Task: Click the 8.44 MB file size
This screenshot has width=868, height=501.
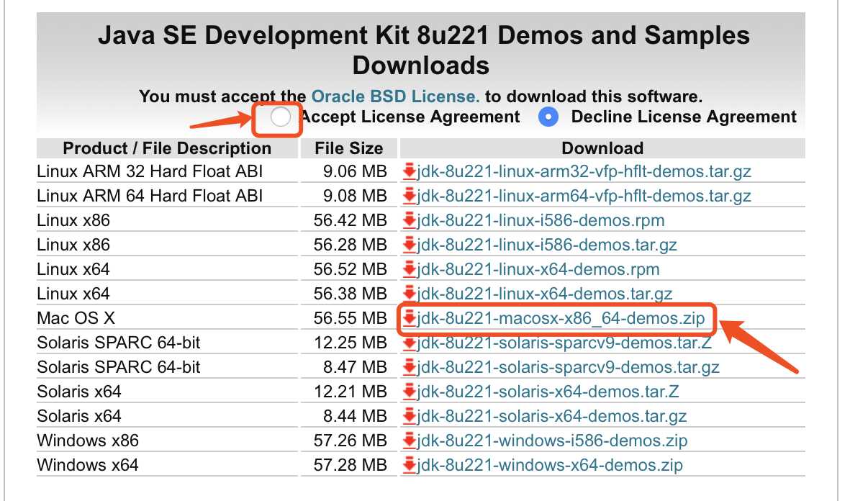Action: (x=356, y=416)
